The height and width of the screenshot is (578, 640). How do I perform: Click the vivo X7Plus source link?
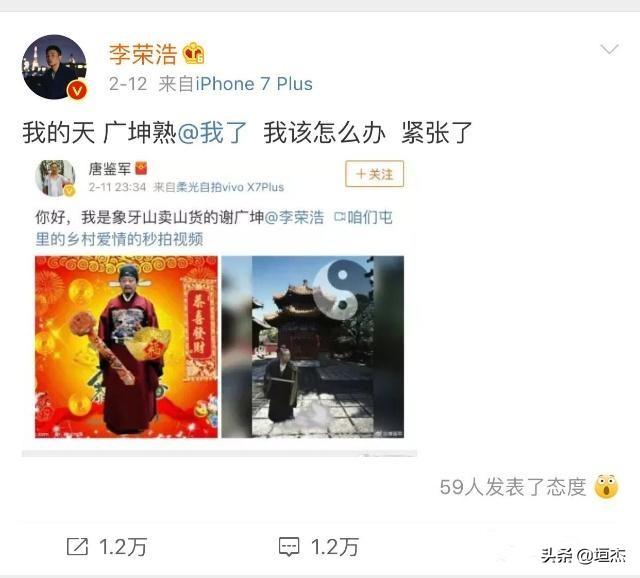click(x=230, y=187)
